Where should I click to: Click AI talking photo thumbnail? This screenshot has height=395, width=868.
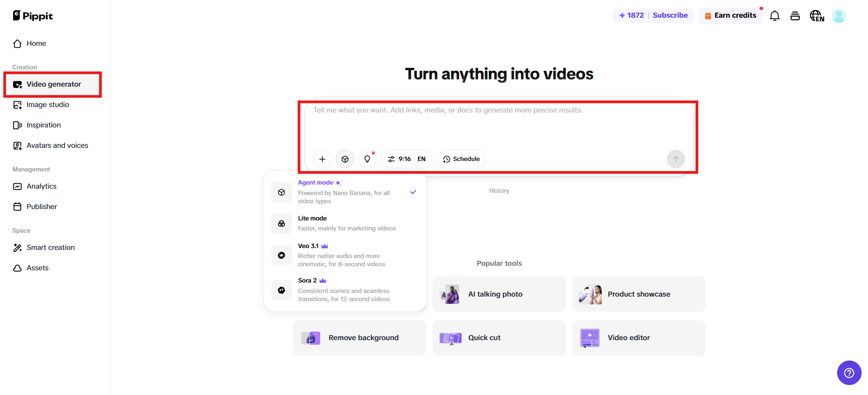tap(450, 294)
